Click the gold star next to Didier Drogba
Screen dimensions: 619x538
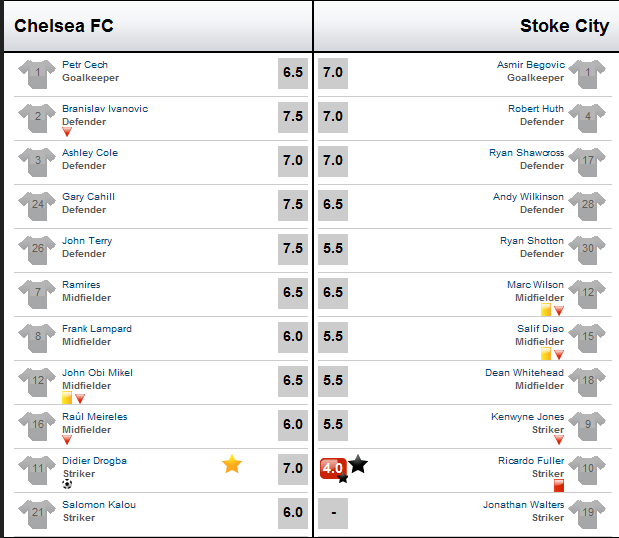click(232, 464)
